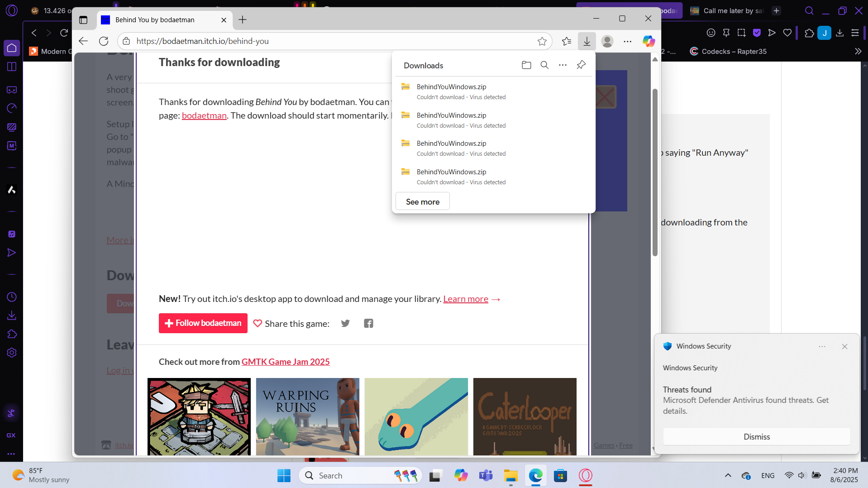The width and height of the screenshot is (868, 488).
Task: Open History from the Opera sidebar
Action: (x=12, y=297)
